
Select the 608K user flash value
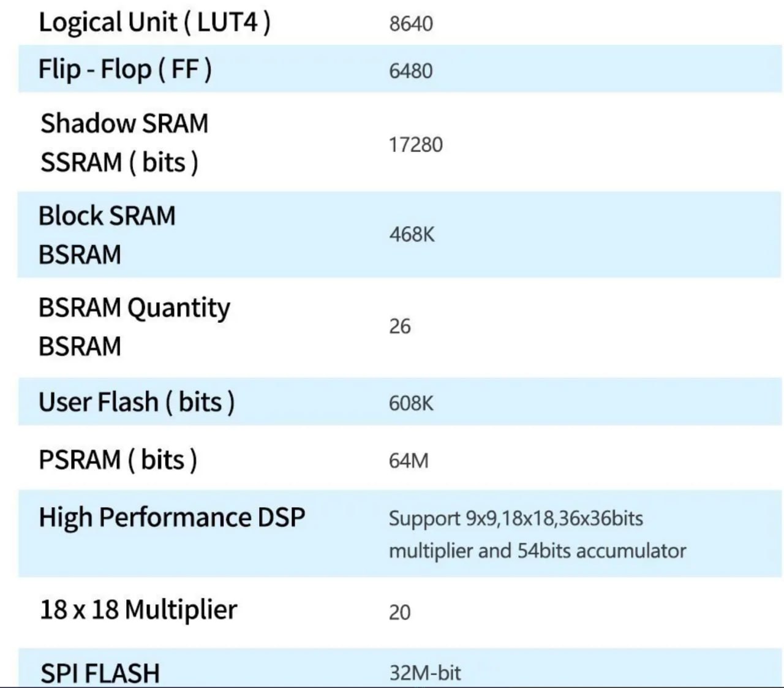point(411,404)
